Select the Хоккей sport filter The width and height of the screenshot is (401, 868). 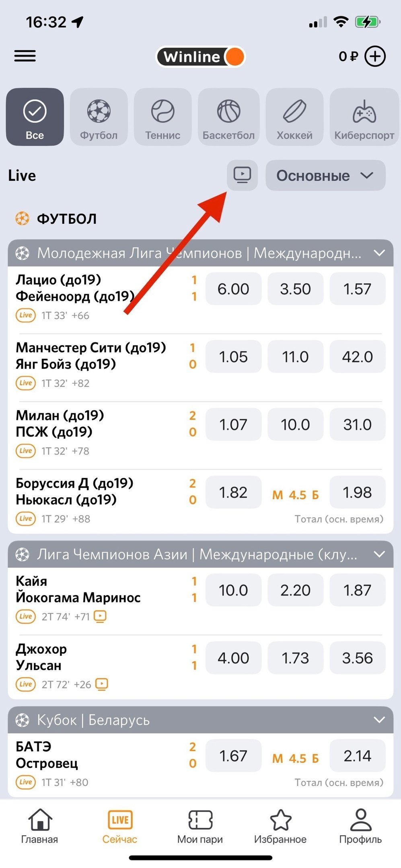tap(294, 117)
